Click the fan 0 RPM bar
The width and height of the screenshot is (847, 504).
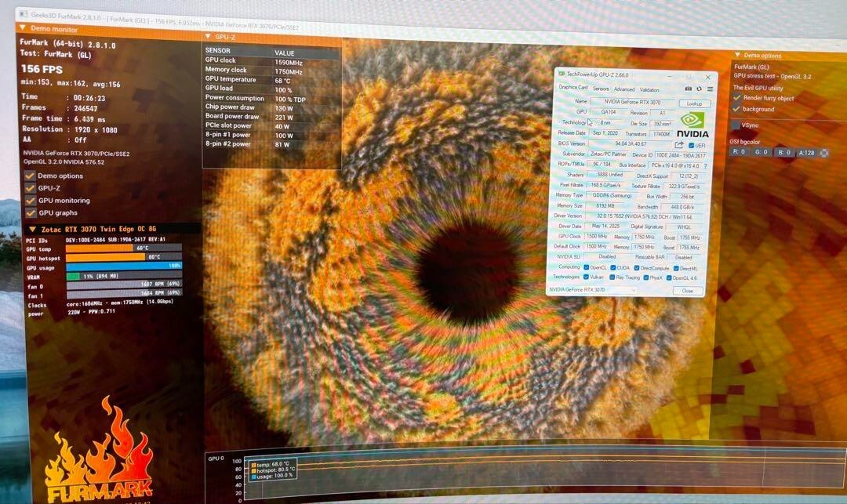click(x=124, y=284)
